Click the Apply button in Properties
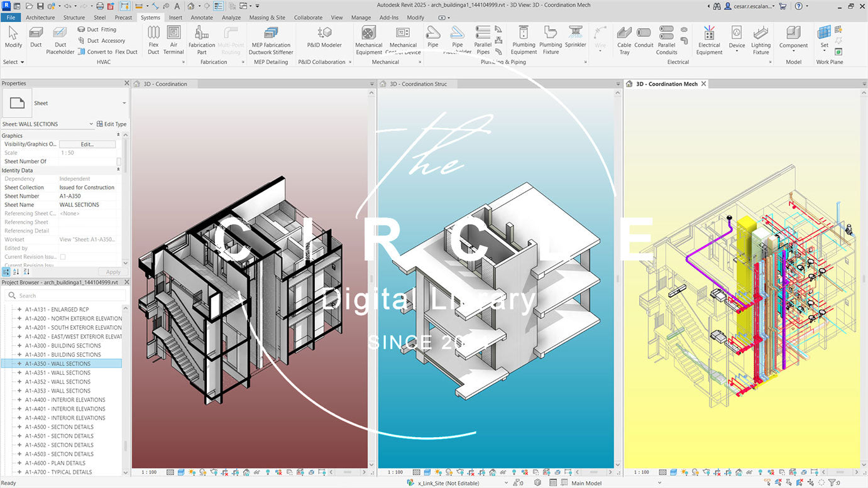Image resolution: width=868 pixels, height=488 pixels. [x=113, y=272]
